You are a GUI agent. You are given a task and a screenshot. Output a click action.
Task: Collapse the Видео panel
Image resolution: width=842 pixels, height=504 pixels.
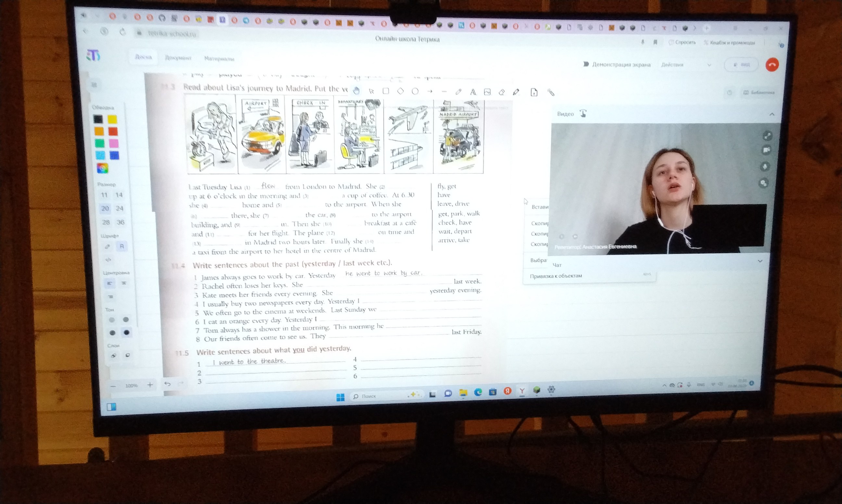coord(772,114)
